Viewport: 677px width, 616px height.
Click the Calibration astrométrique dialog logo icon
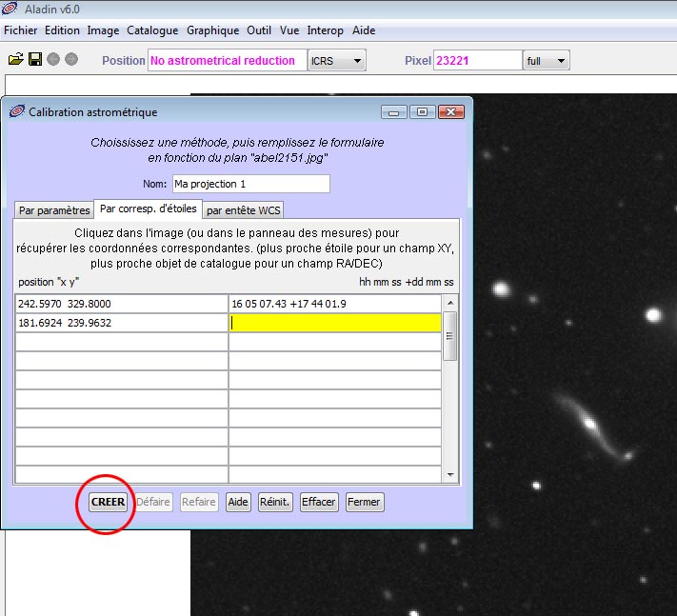tap(17, 111)
